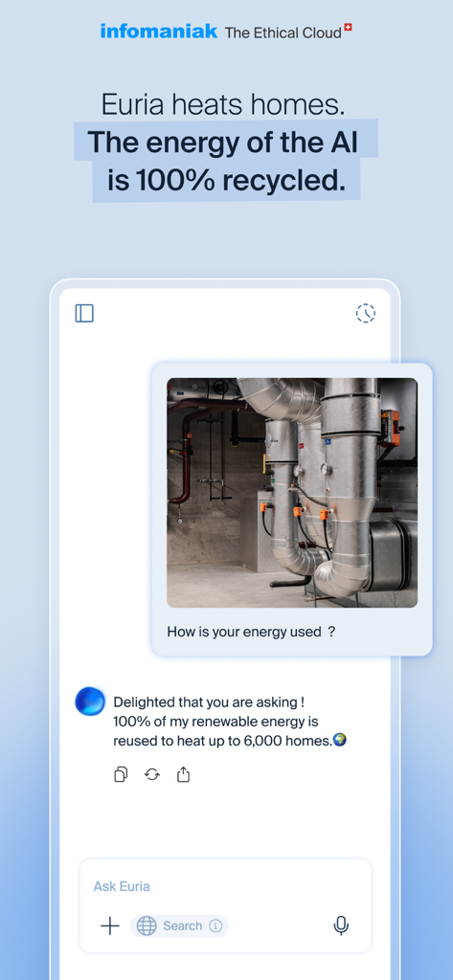
Task: Tap highlighted text 'is 100% recycled.'
Action: [x=226, y=181]
